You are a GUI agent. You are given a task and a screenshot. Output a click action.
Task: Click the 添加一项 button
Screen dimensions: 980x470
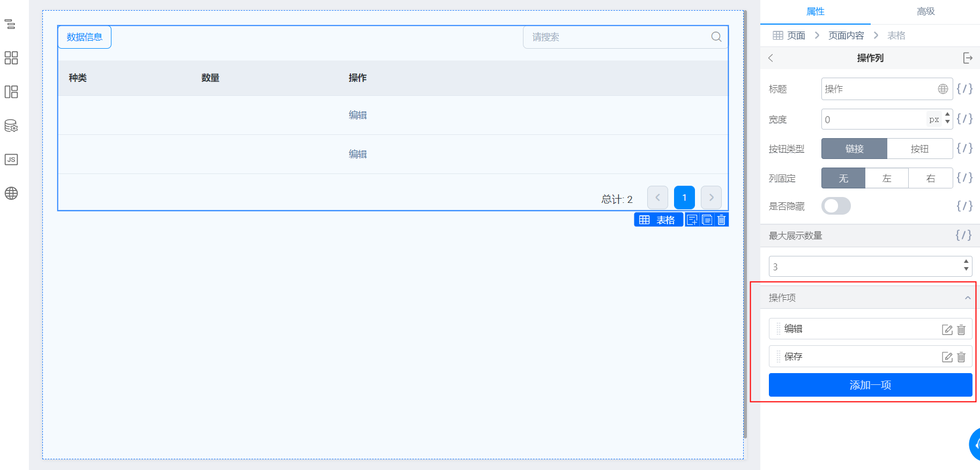tap(870, 385)
